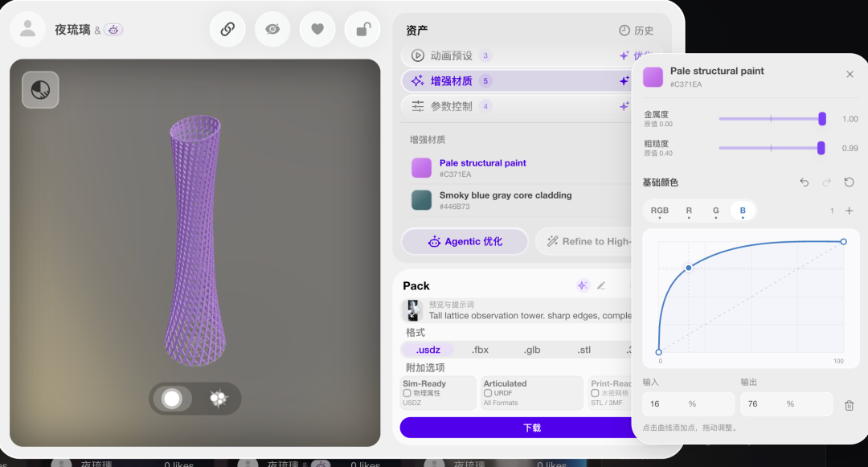
Task: Undo the base color change
Action: pos(805,182)
